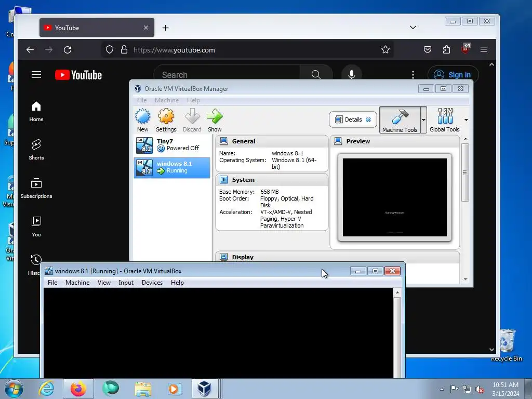Viewport: 532px width, 399px height.
Task: Launch Internet Explorer from taskbar
Action: (46, 389)
